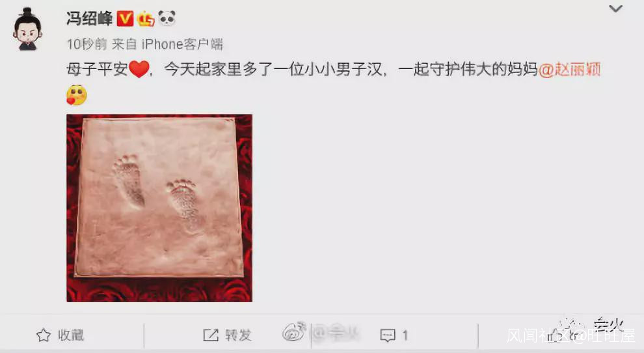Click the crown membership badge
The height and width of the screenshot is (353, 644).
click(x=146, y=18)
